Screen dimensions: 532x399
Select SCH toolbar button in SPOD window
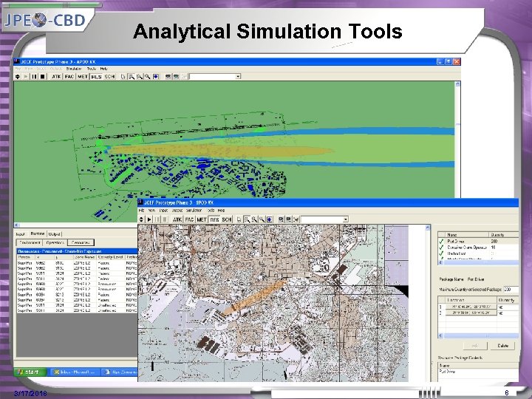[227, 219]
